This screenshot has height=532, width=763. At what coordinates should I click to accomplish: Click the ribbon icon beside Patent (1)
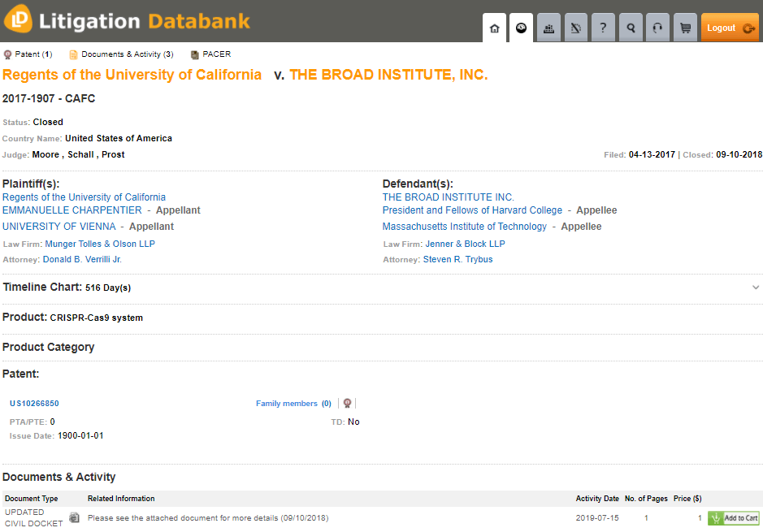[8, 54]
